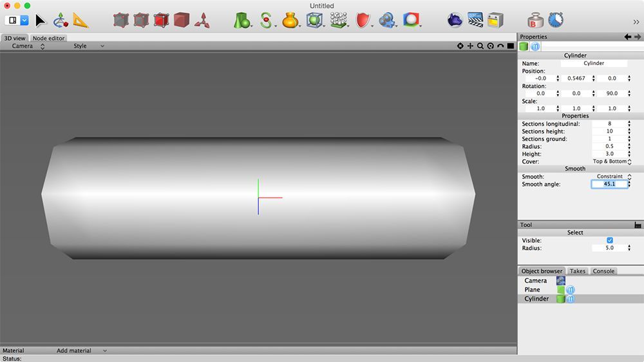Click Plane's blue material tag

coord(571,290)
